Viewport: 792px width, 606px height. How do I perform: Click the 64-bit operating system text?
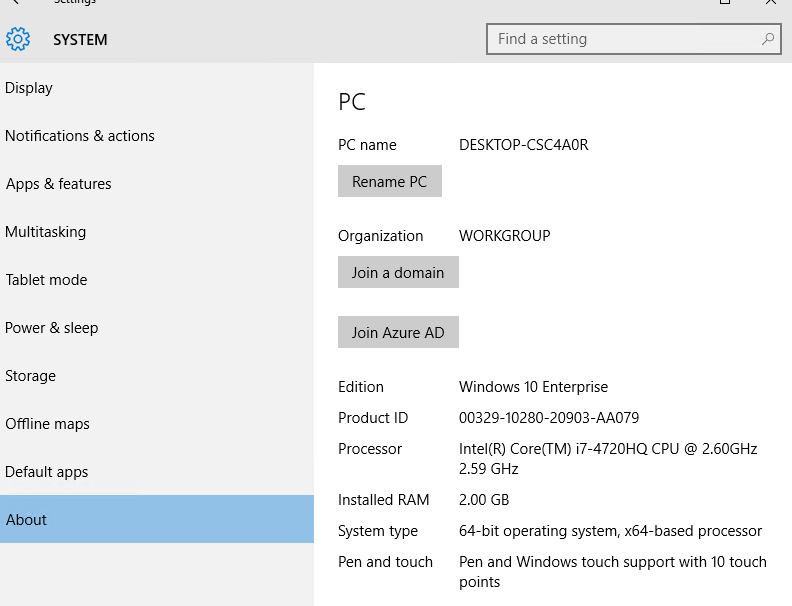click(x=610, y=531)
